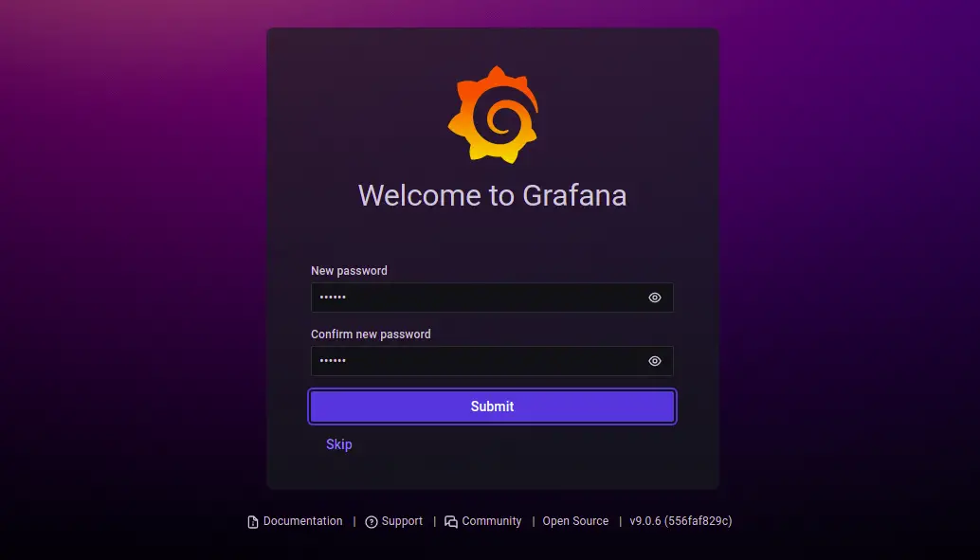The height and width of the screenshot is (560, 980).
Task: Focus the New password input field
Action: (x=492, y=298)
